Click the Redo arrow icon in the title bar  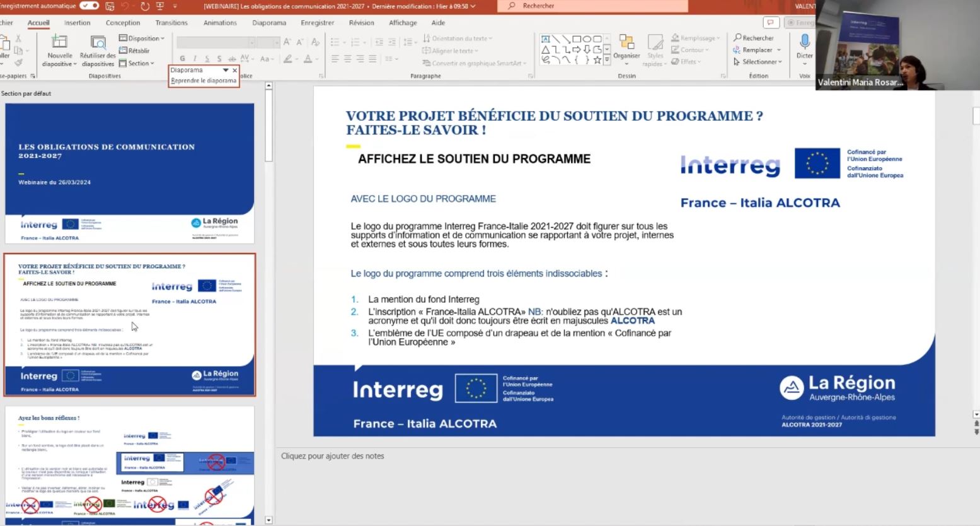point(145,6)
